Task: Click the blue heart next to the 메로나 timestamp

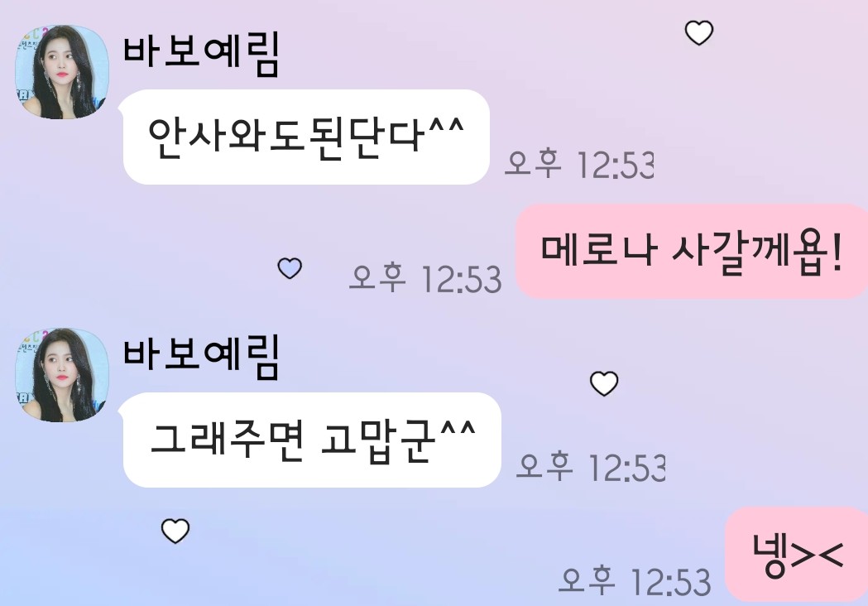Action: (290, 268)
